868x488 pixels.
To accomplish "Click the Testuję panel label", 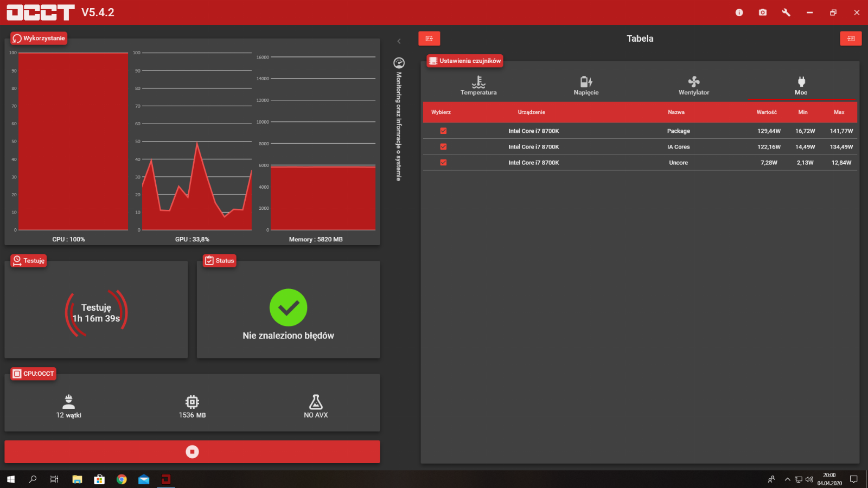I will (29, 261).
